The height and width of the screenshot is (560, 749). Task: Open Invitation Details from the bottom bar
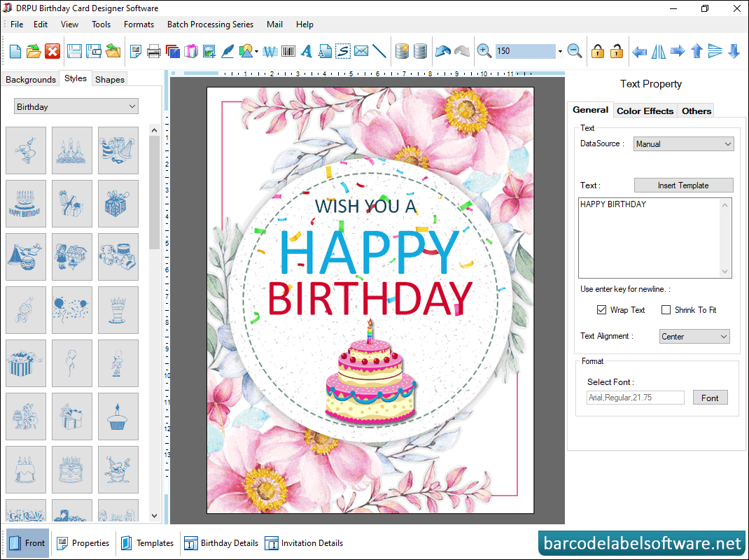[304, 543]
